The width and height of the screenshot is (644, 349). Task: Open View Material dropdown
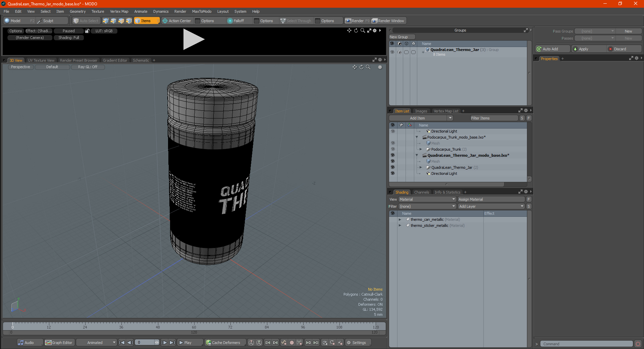427,199
